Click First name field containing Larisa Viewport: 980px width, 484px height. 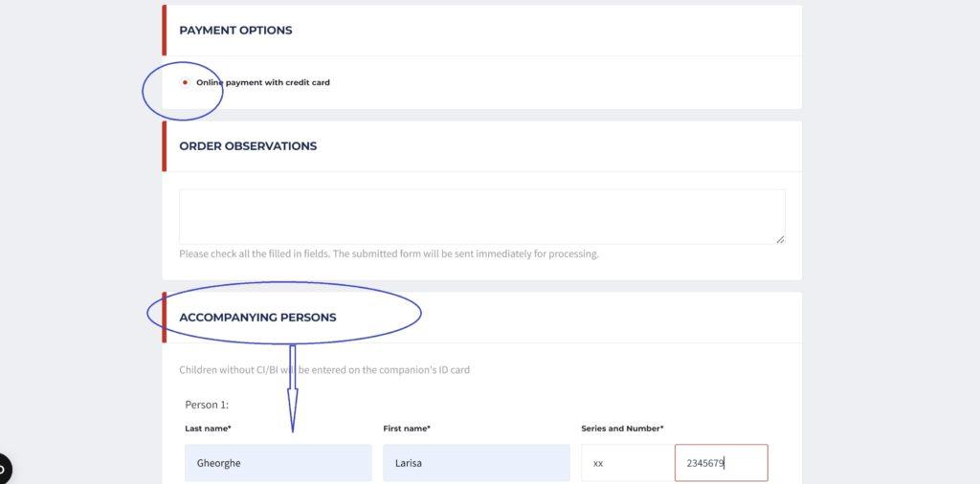477,463
